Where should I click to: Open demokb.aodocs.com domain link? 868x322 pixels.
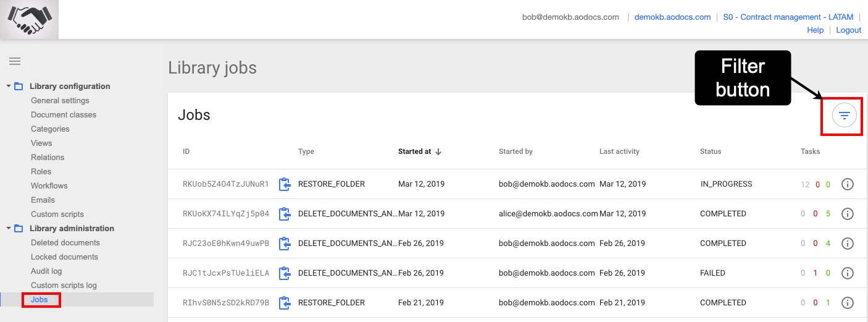coord(672,17)
